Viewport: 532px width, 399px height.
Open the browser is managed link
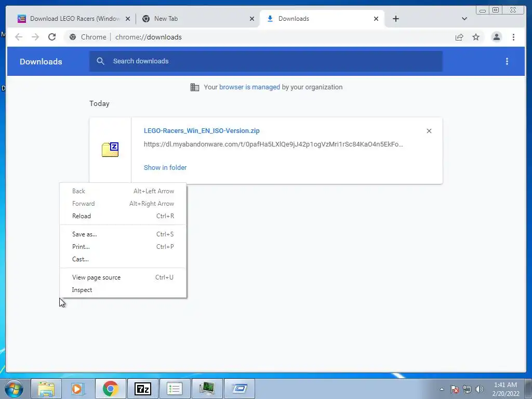coord(249,87)
